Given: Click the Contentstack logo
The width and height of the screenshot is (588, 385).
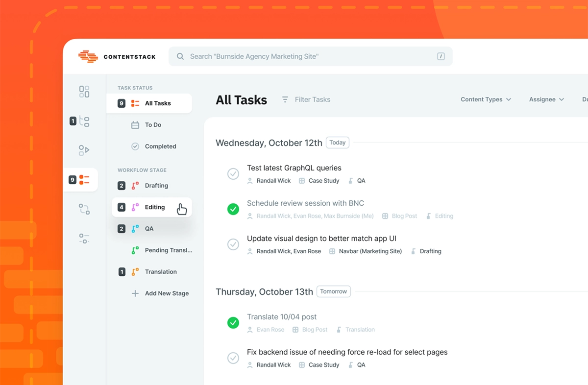Looking at the screenshot, I should [117, 56].
